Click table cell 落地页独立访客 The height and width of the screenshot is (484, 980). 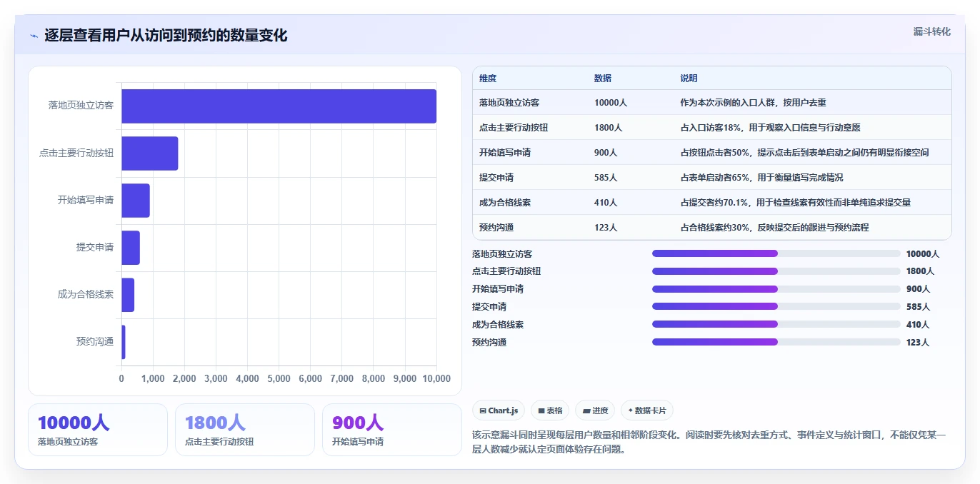coord(509,103)
